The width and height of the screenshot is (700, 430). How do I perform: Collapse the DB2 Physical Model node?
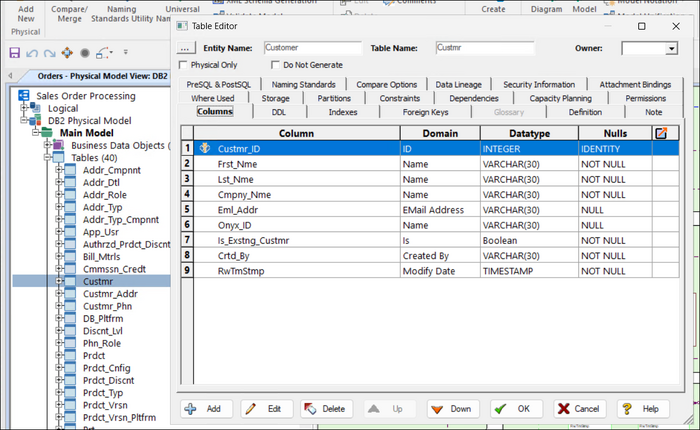tap(24, 120)
